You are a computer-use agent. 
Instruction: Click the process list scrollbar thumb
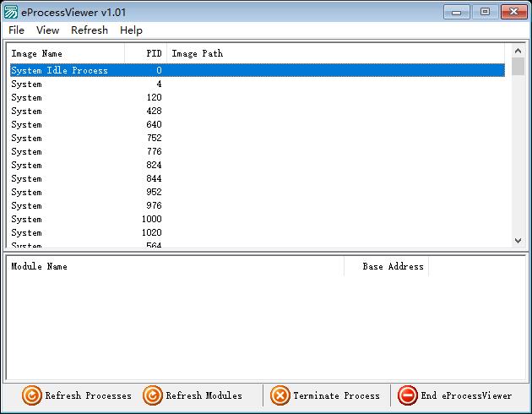coord(518,67)
